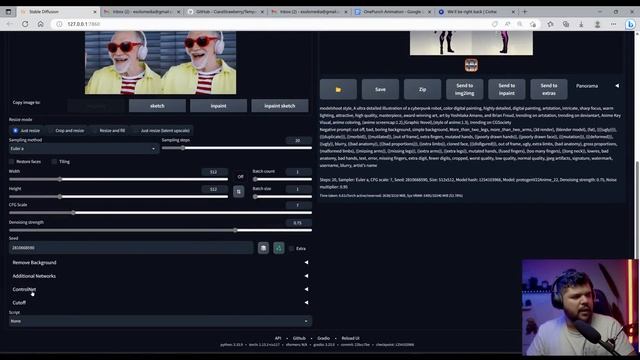
Task: Select Just resize (latent upscale) mode
Action: point(162,131)
